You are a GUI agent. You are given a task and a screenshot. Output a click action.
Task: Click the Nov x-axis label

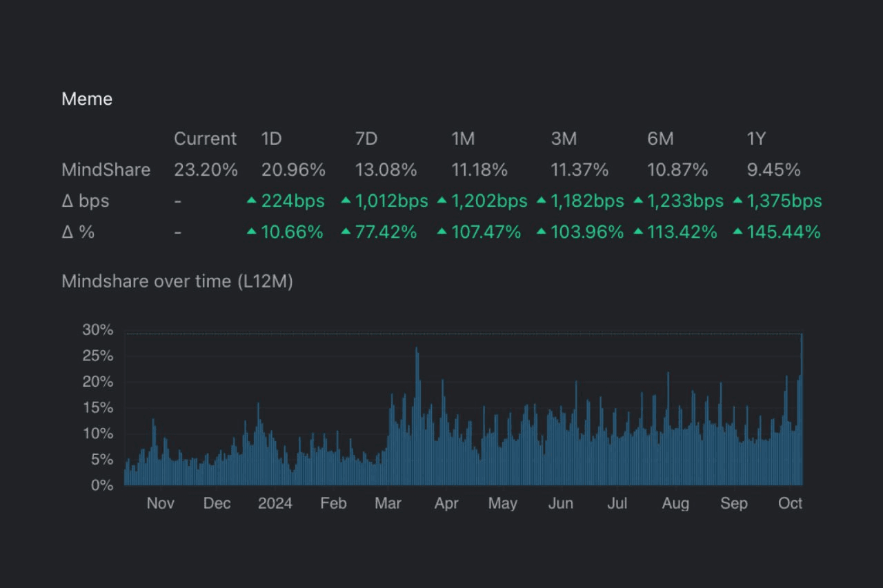pos(160,503)
